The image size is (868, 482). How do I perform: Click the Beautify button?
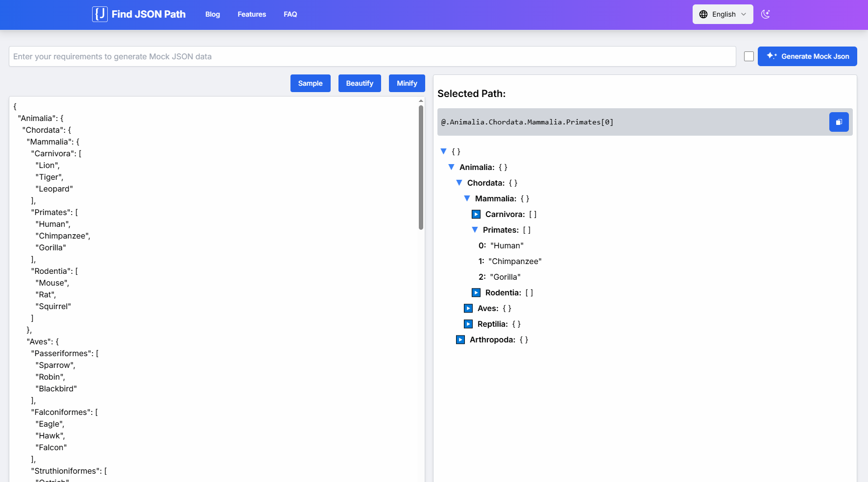tap(360, 83)
